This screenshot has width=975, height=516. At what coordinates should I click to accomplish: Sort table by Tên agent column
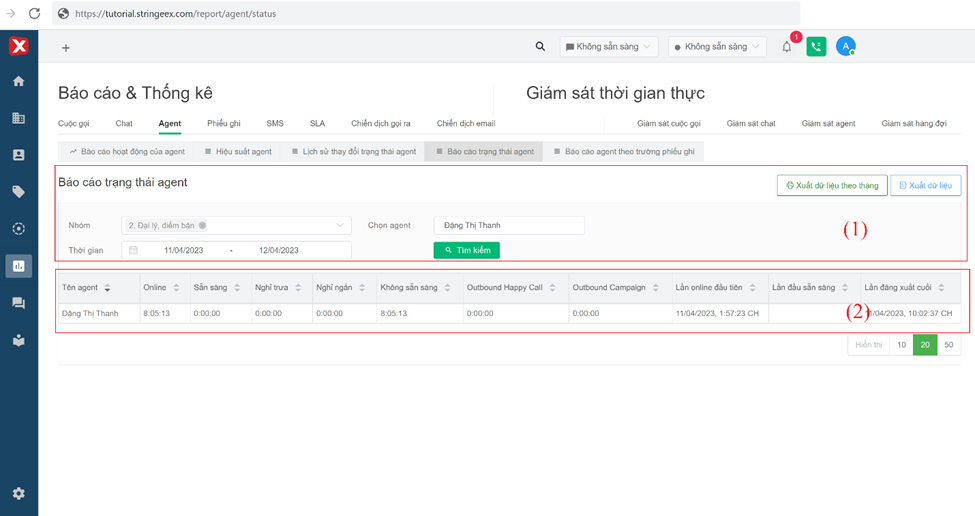pyautogui.click(x=107, y=288)
